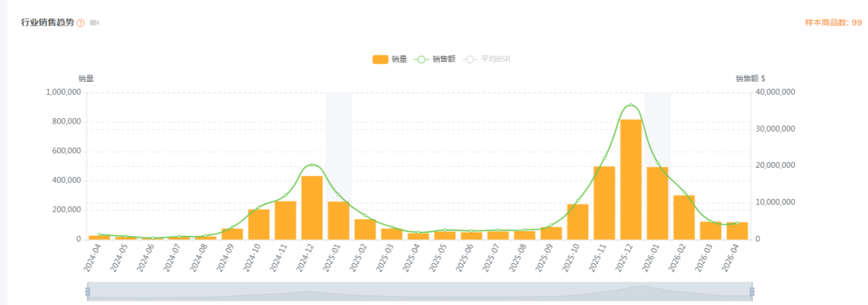This screenshot has width=868, height=305.
Task: Click the 600,000 left axis label
Action: 67,151
